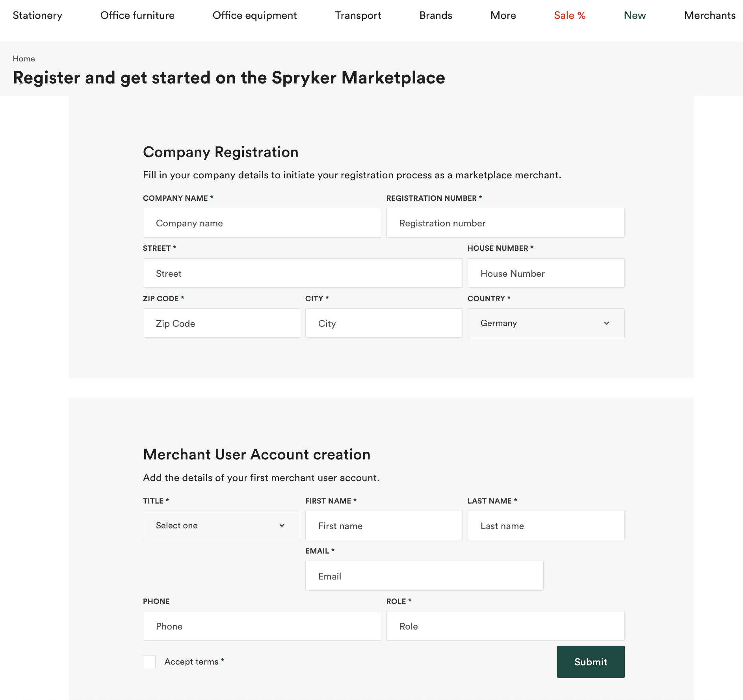This screenshot has height=700, width=743.
Task: Open the More navigation menu
Action: (503, 15)
